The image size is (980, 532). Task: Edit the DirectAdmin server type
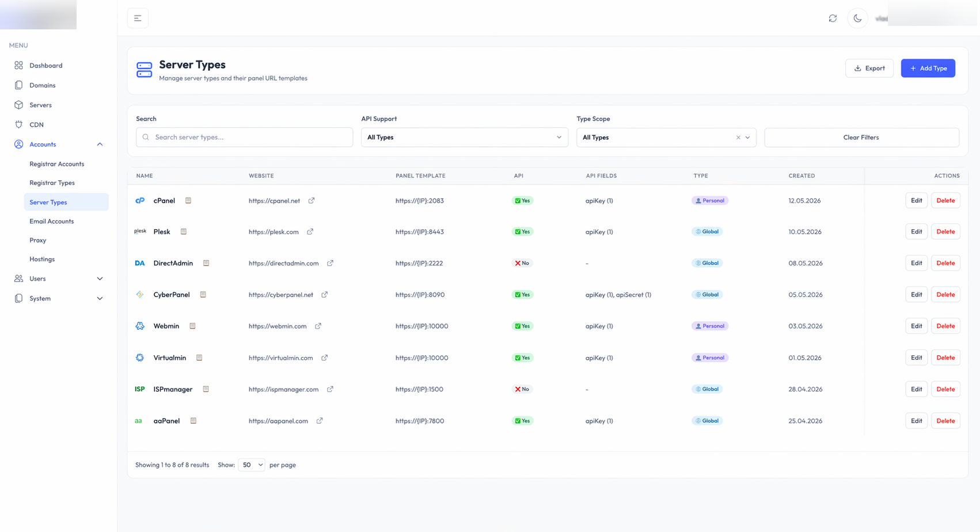[x=917, y=263]
